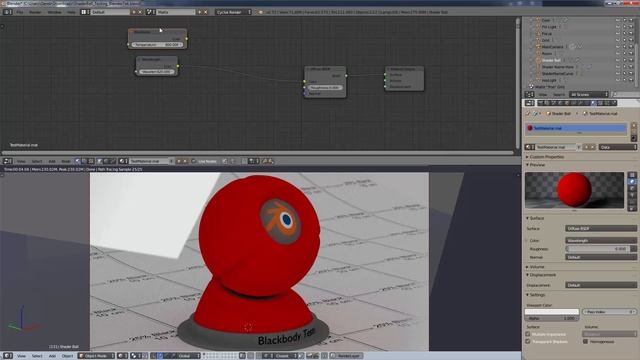Toggle Use Nodes checkbox in node editor
This screenshot has width=640, height=360.
point(194,161)
